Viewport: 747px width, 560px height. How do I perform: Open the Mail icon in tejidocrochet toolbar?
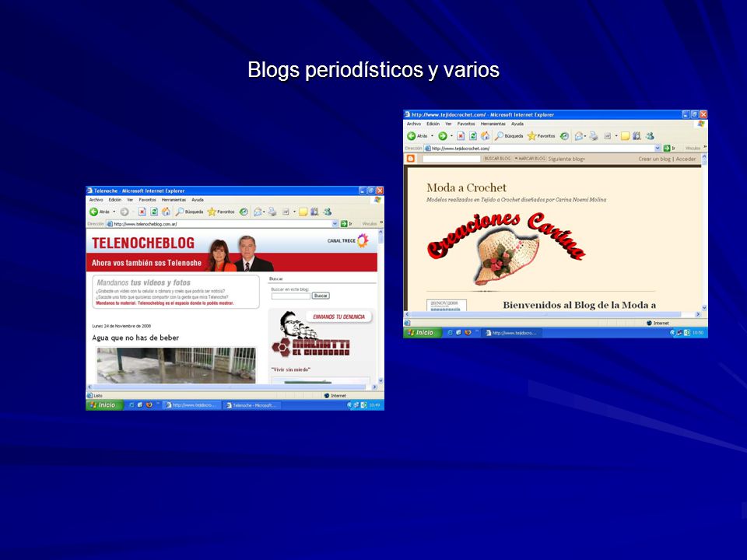coord(579,136)
